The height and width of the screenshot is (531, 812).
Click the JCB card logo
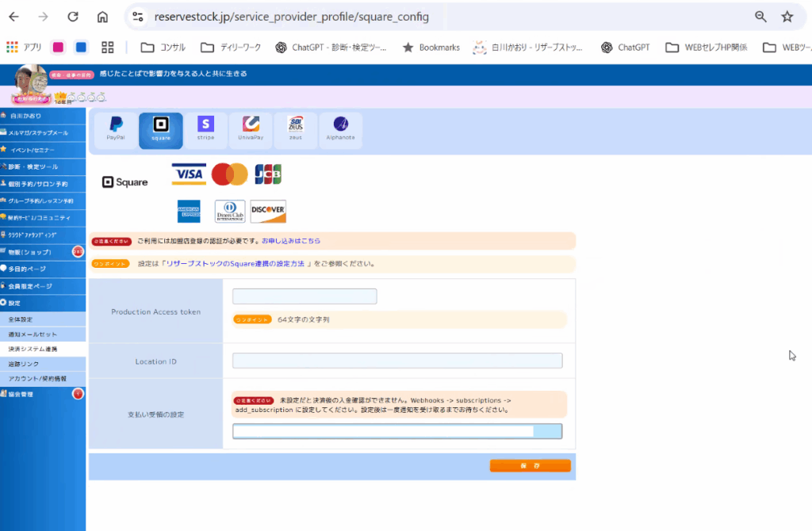pyautogui.click(x=268, y=174)
